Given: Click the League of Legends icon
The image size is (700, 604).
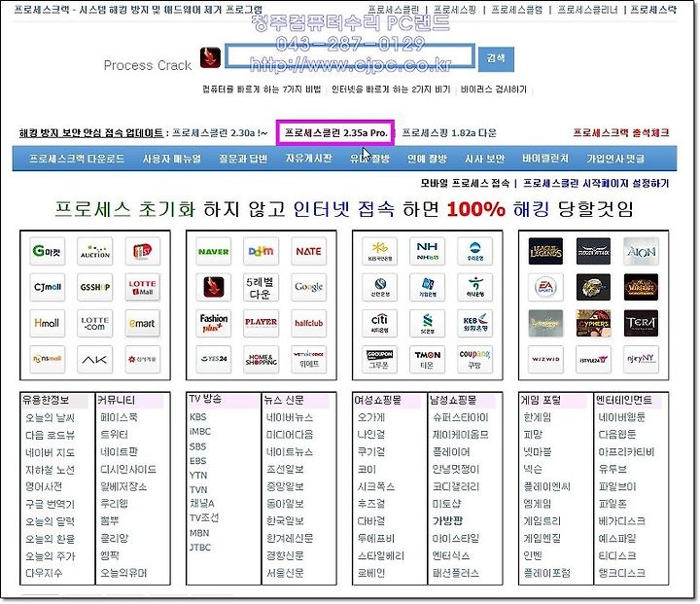Looking at the screenshot, I should tap(545, 251).
